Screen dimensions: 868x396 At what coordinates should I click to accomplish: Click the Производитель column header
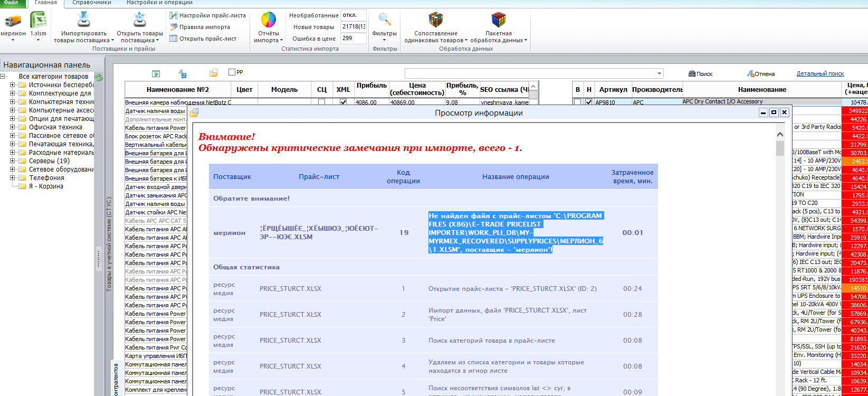657,90
